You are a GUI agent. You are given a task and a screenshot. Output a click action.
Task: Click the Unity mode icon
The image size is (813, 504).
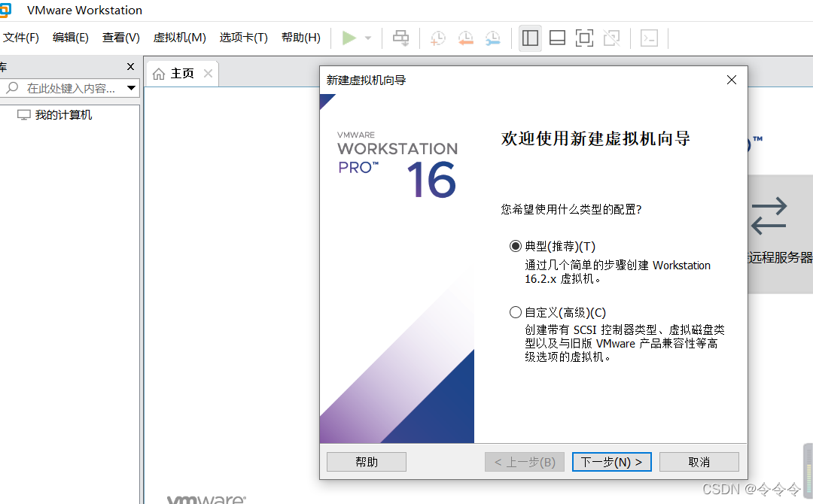(612, 38)
